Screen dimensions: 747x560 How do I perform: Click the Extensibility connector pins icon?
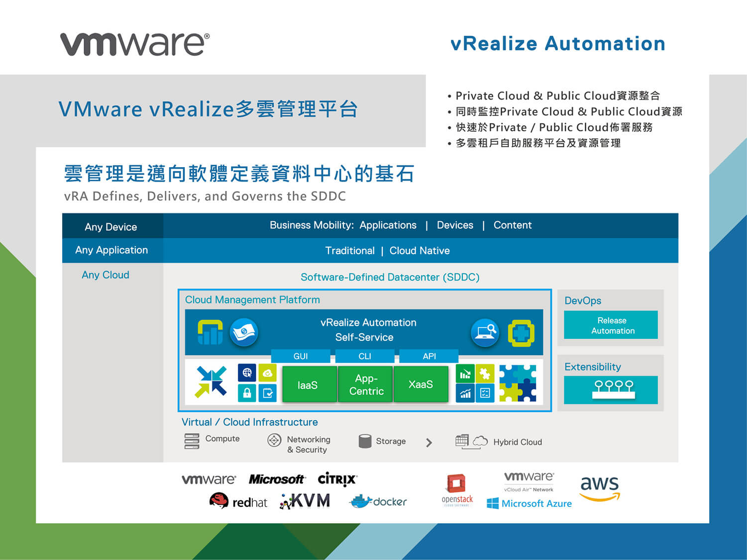614,389
